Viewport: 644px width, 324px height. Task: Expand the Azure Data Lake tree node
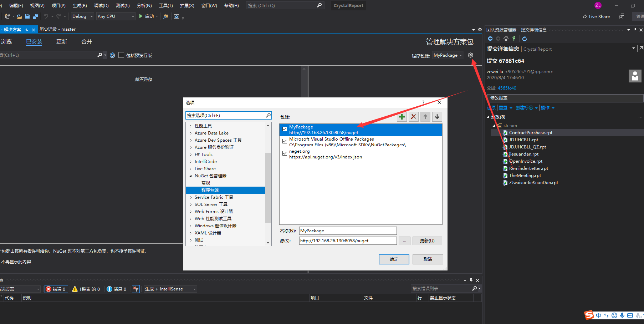pyautogui.click(x=190, y=133)
